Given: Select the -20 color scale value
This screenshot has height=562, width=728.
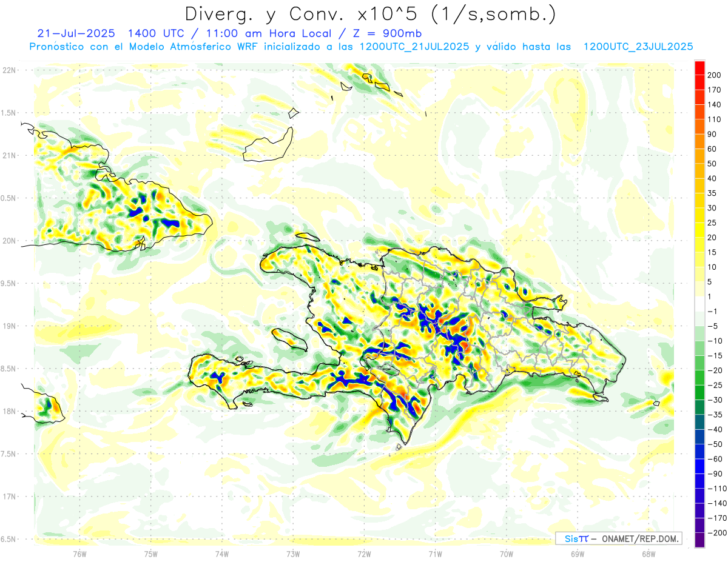Looking at the screenshot, I should (x=715, y=370).
